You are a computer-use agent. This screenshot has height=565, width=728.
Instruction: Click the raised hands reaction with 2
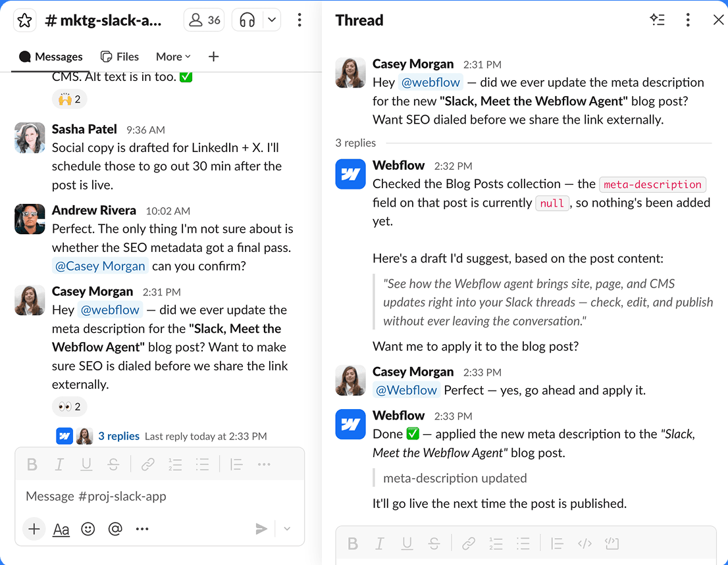point(69,99)
